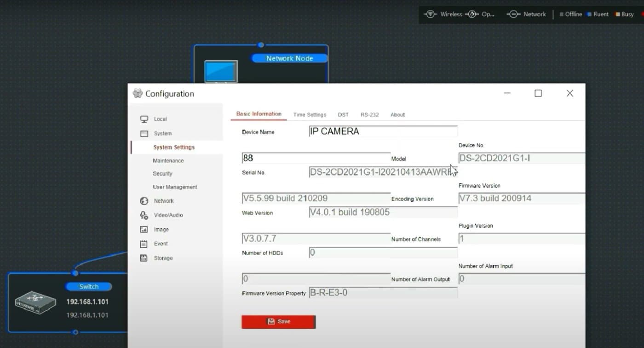
Task: Open the About tab
Action: pyautogui.click(x=397, y=114)
